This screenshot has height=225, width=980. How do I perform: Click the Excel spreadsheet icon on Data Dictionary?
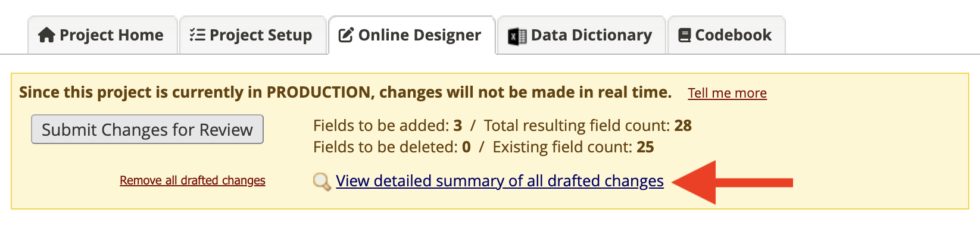coord(517,36)
